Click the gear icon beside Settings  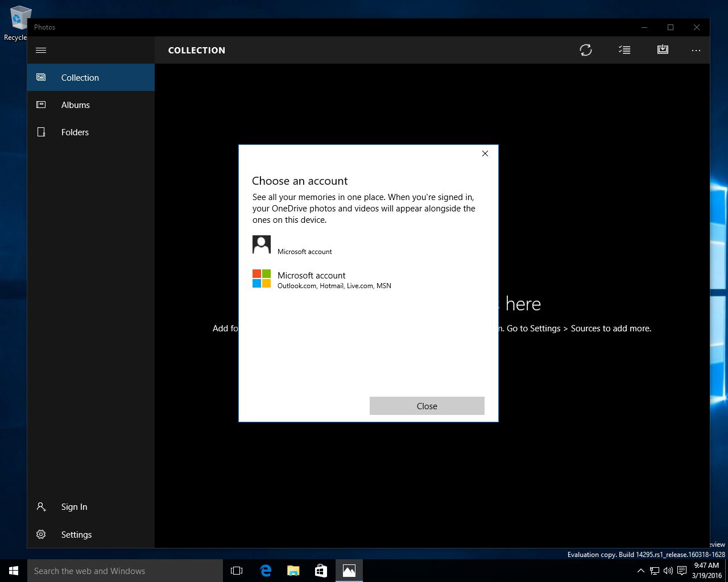click(41, 534)
